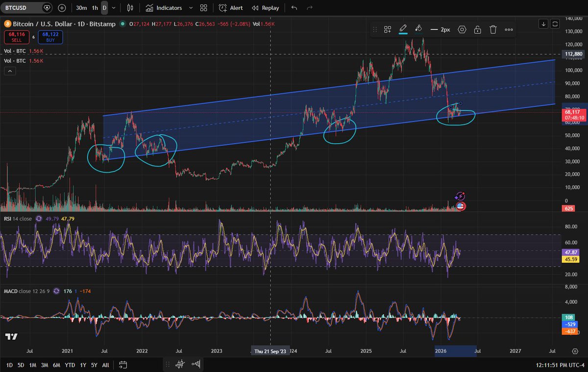The height and width of the screenshot is (372, 588).
Task: Open time axis settings gear icon
Action: [x=574, y=351]
